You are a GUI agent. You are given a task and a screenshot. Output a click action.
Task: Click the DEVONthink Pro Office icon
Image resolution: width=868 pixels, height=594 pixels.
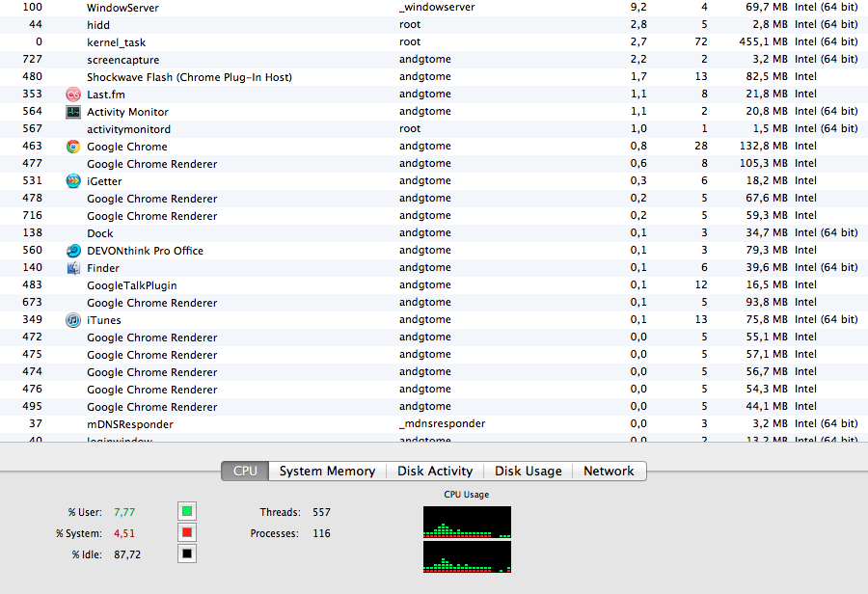point(73,251)
